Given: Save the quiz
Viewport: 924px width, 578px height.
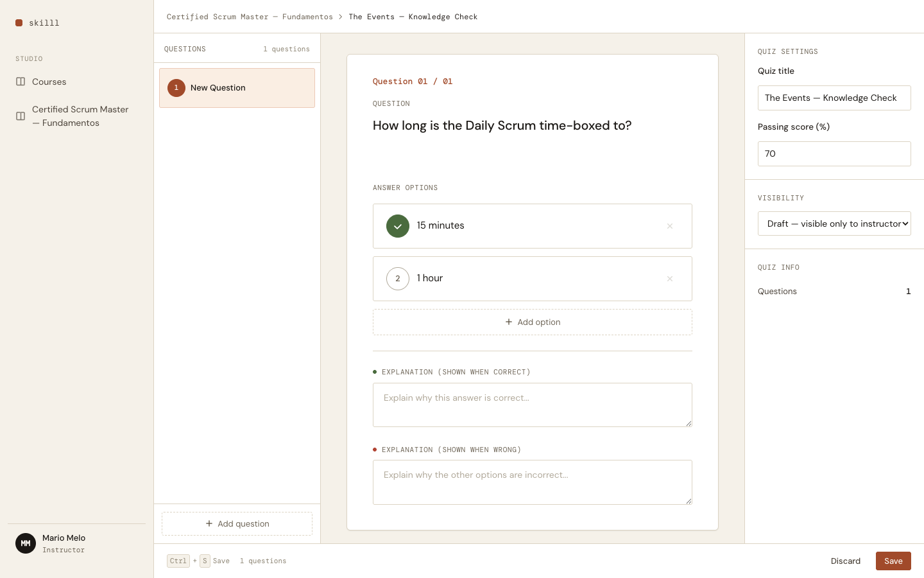Looking at the screenshot, I should (x=893, y=561).
